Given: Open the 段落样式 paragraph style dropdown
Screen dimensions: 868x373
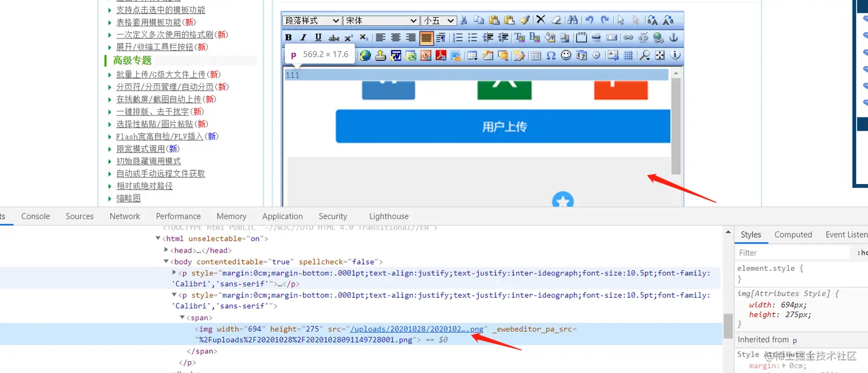Looking at the screenshot, I should (x=312, y=21).
